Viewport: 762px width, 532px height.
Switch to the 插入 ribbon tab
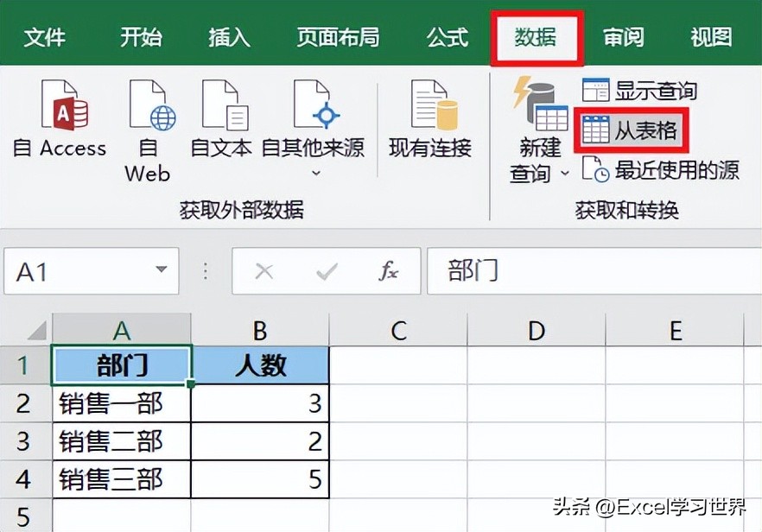click(x=230, y=37)
